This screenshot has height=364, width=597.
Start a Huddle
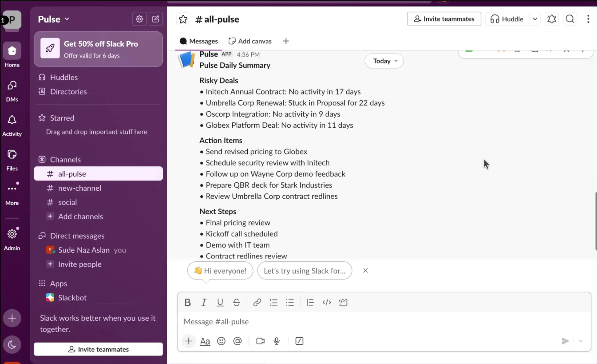click(x=508, y=19)
